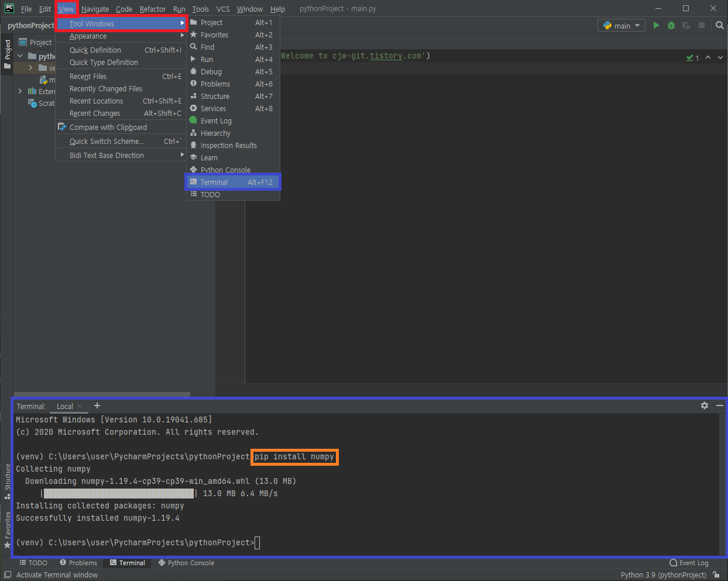Choose Recent Locations menu entry
This screenshot has width=728, height=581.
[x=121, y=101]
